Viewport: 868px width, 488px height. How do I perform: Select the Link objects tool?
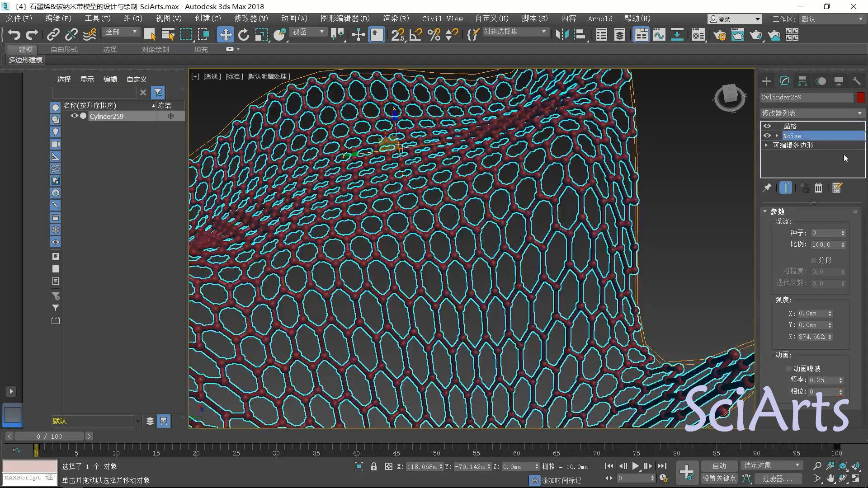click(x=53, y=34)
